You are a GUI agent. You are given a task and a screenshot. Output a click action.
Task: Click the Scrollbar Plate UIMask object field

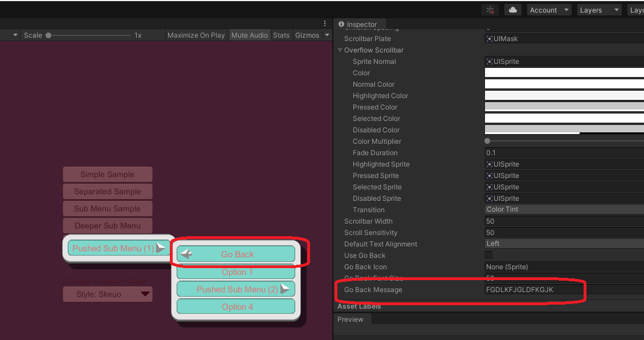[x=564, y=39]
